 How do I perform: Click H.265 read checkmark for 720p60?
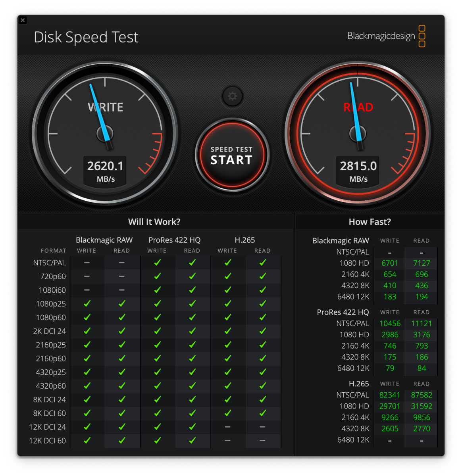click(x=263, y=276)
